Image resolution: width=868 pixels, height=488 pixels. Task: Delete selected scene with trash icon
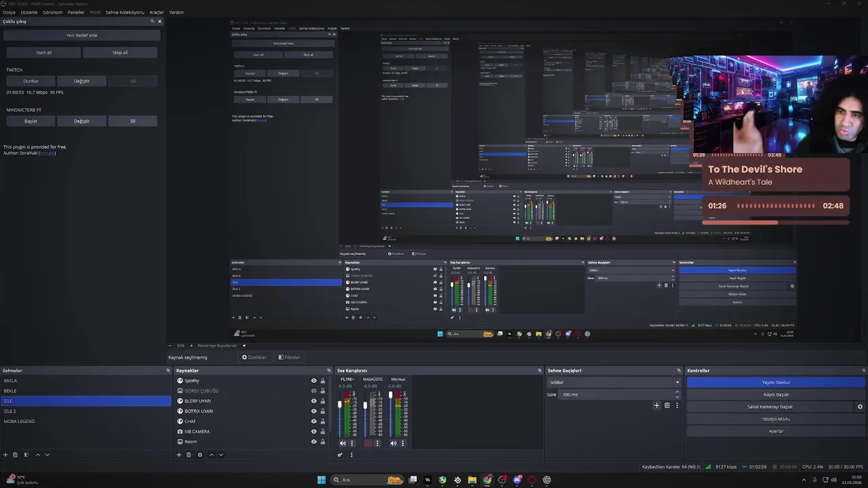15,455
